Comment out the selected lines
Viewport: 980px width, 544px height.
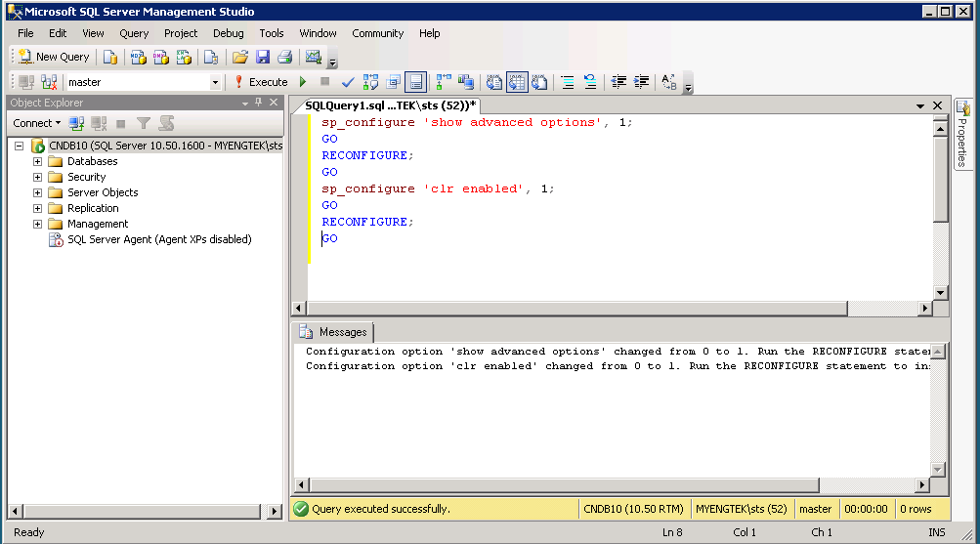click(568, 82)
